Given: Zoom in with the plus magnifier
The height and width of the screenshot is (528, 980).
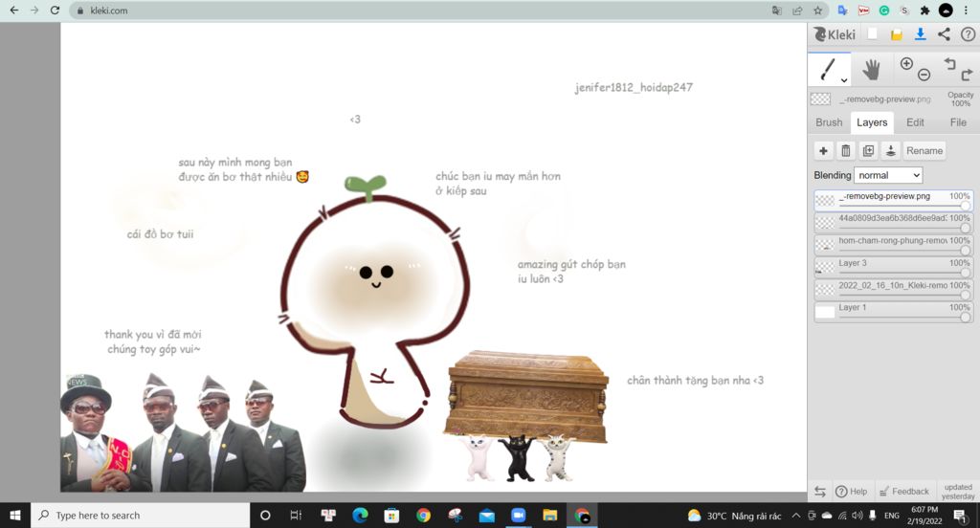Looking at the screenshot, I should (906, 63).
